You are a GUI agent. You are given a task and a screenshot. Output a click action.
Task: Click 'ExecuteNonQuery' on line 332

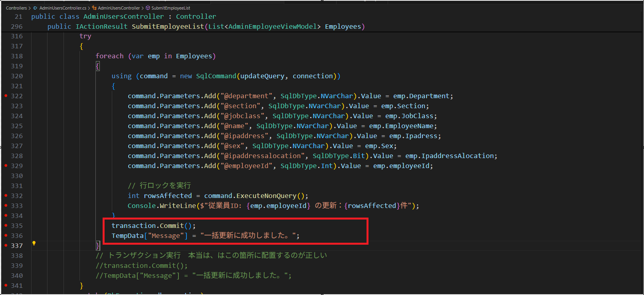click(266, 196)
